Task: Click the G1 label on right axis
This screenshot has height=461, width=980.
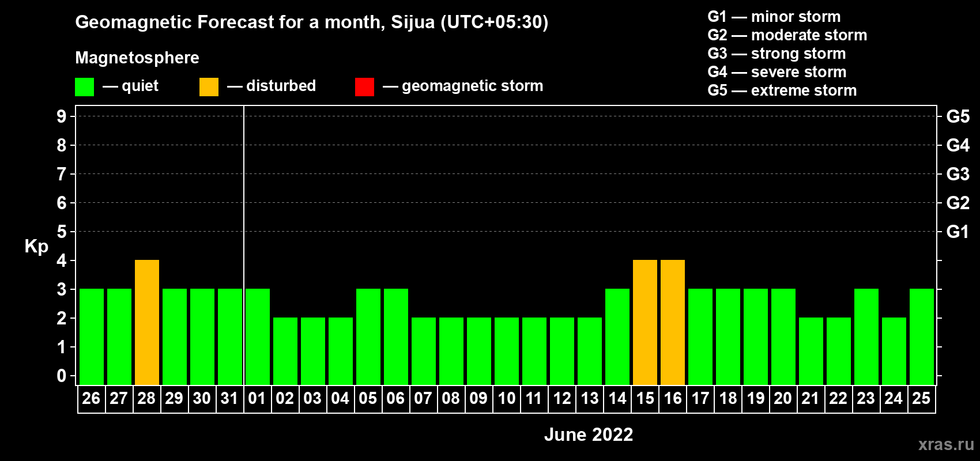Action: [x=958, y=232]
